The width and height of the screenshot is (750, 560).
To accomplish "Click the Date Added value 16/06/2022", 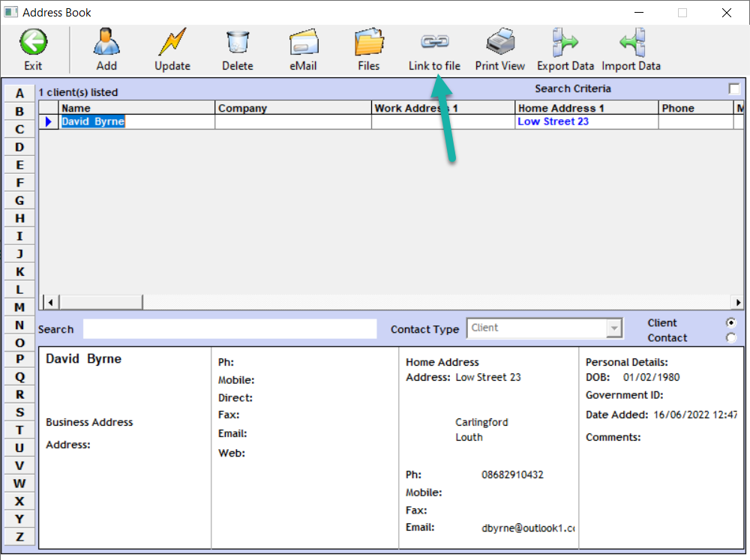I will click(x=695, y=415).
